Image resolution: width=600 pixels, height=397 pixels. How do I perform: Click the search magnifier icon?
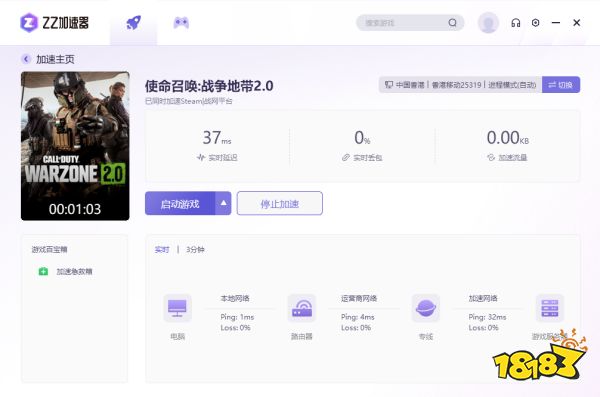point(452,23)
